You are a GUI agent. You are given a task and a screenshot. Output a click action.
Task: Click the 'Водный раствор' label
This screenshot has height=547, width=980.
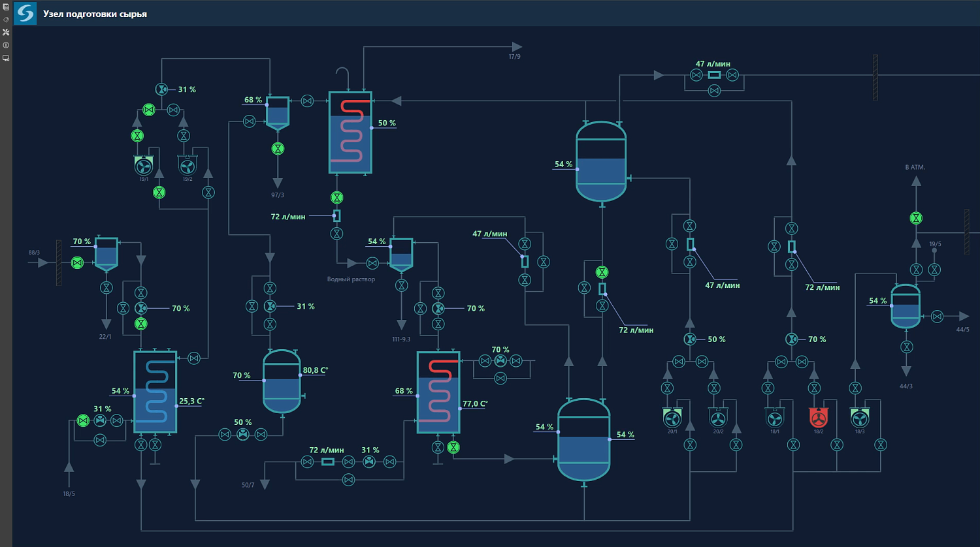pos(351,279)
